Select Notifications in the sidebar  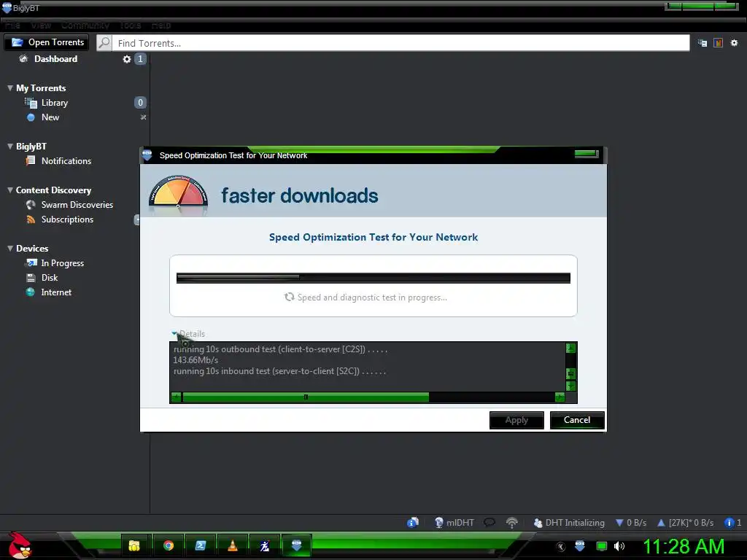[x=66, y=161]
